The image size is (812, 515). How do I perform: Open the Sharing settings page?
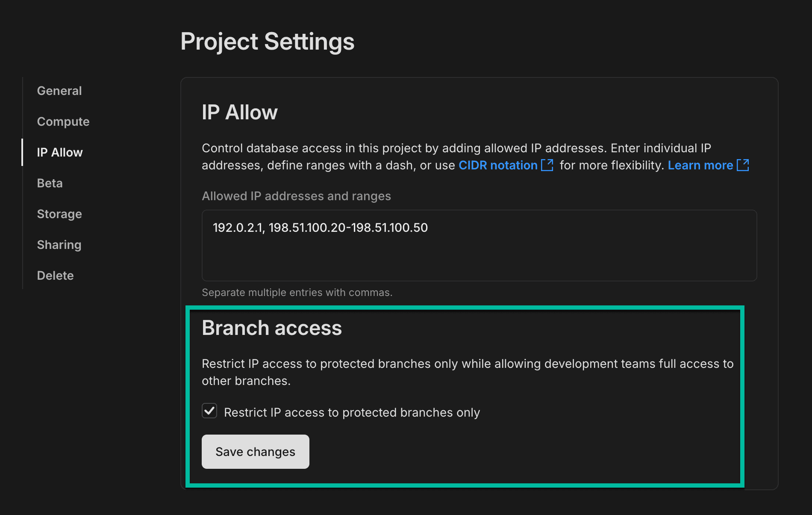click(x=59, y=244)
